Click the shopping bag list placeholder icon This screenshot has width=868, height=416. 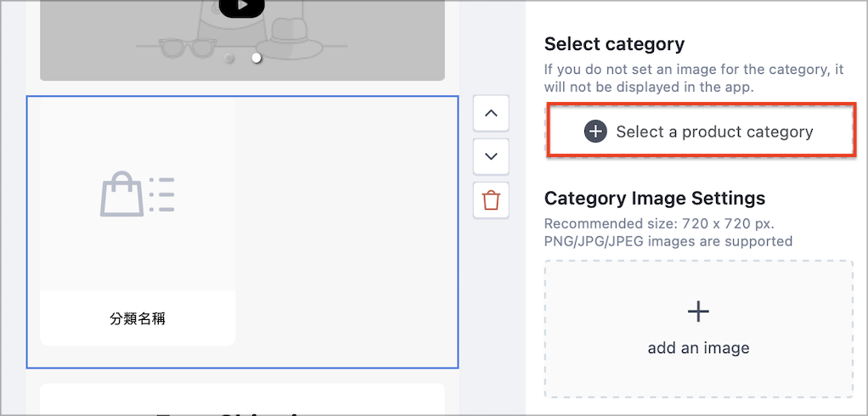click(138, 194)
